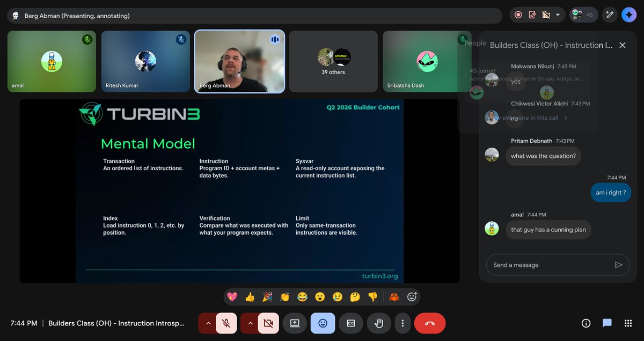
Task: Toggle the chat panel
Action: pos(607,323)
